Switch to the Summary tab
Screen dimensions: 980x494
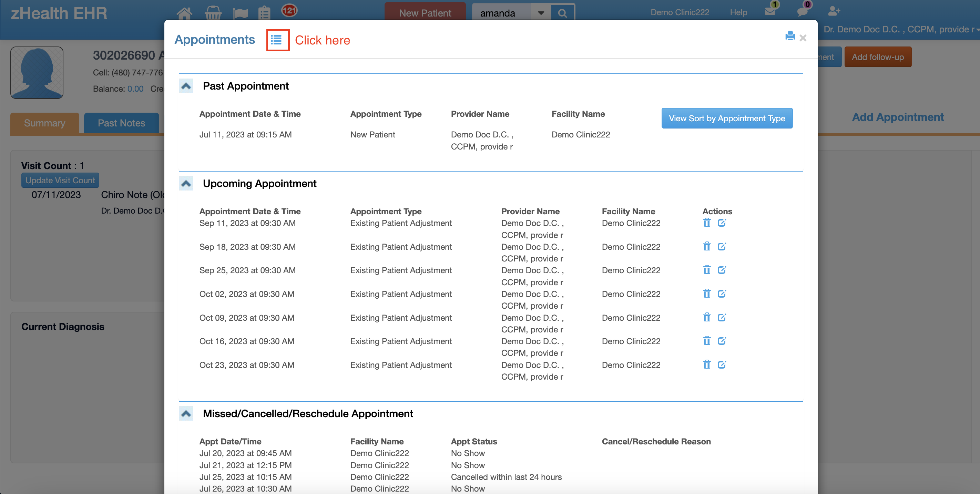coord(44,123)
